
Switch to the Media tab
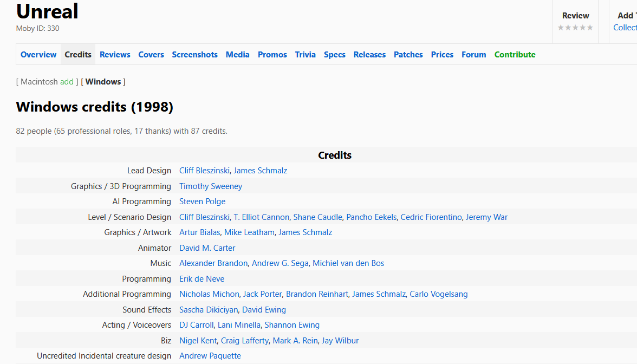(x=238, y=54)
